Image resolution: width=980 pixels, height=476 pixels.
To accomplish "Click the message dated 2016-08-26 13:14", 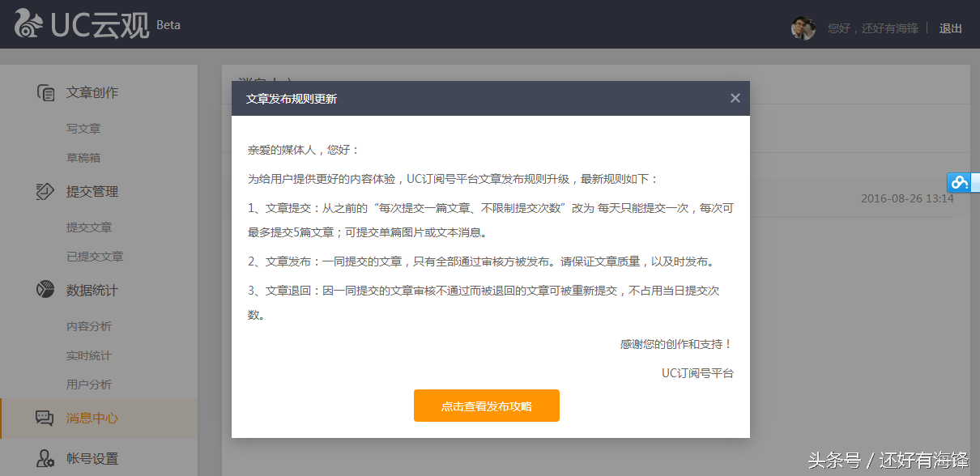I will coord(907,198).
